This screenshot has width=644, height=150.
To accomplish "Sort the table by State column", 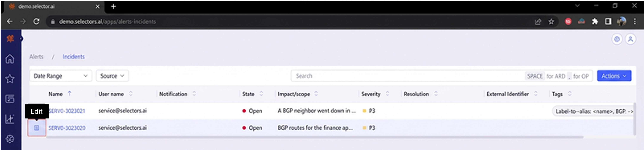I will tap(261, 94).
